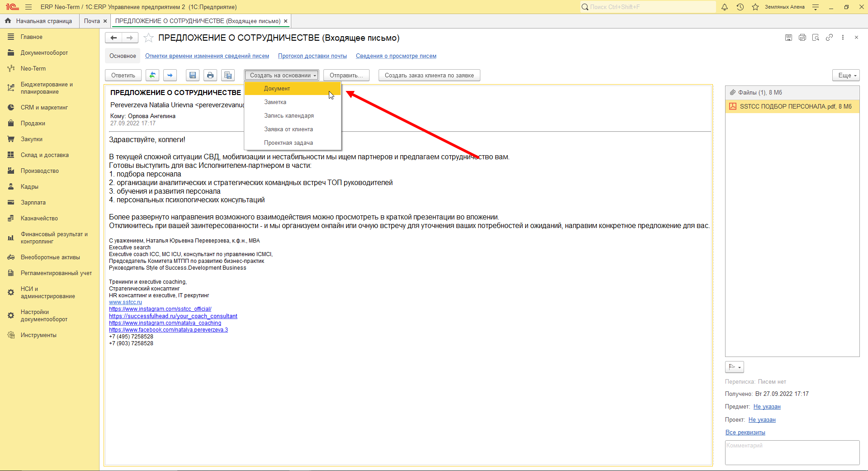Open notifications bell icon
Image resolution: width=868 pixels, height=471 pixels.
[725, 7]
